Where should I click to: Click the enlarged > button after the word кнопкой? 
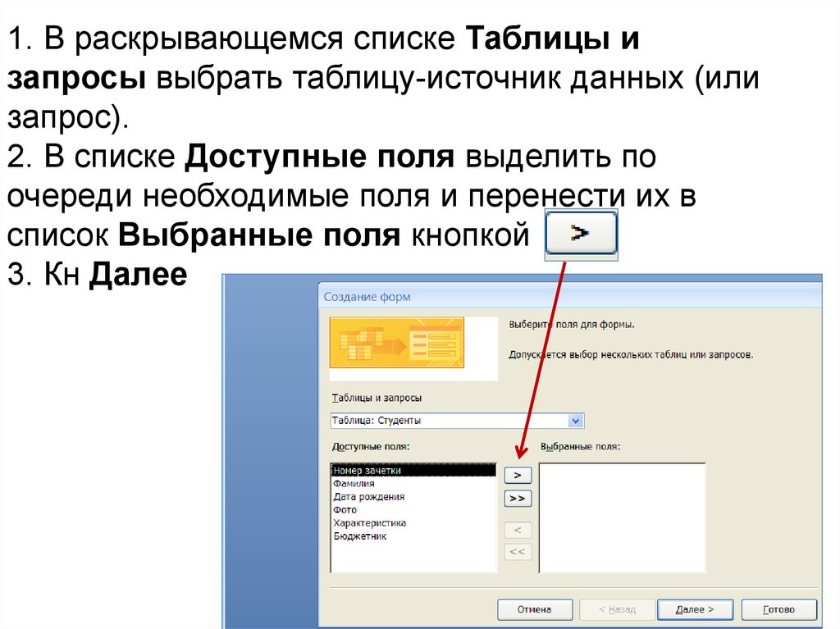click(582, 235)
